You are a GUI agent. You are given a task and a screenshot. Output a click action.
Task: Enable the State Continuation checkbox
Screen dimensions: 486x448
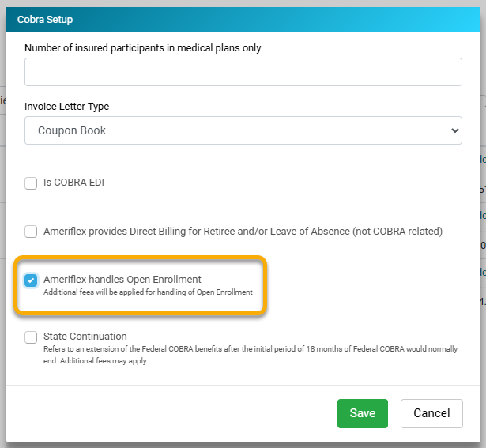click(x=31, y=337)
